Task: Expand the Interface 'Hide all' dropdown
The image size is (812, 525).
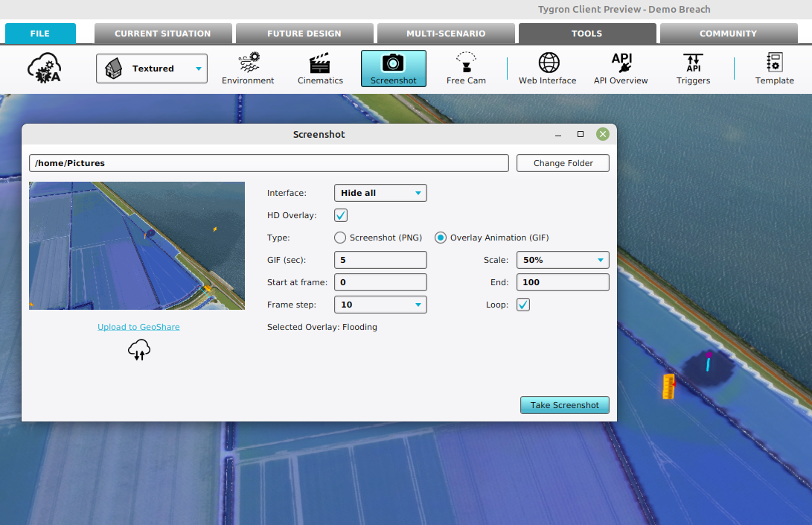Action: [380, 193]
